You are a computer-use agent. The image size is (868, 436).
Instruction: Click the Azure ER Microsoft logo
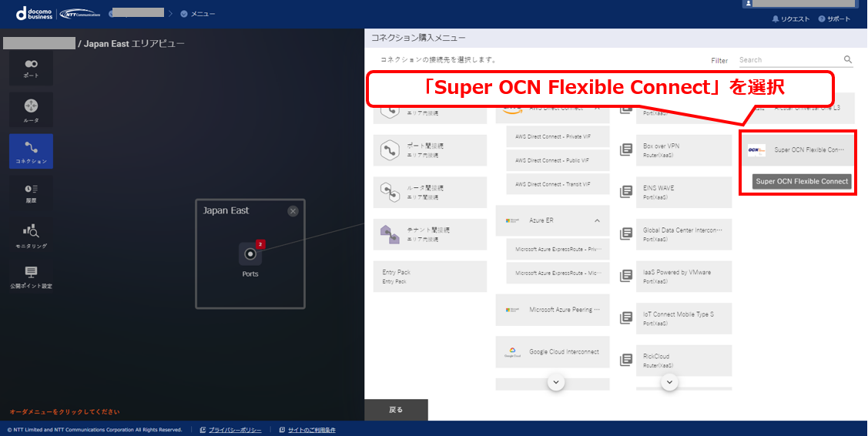click(512, 220)
